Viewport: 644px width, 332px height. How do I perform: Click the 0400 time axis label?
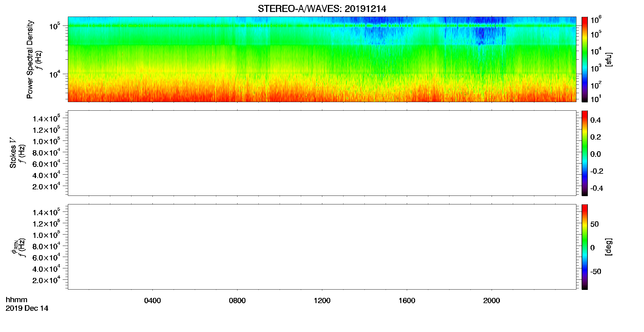[152, 300]
